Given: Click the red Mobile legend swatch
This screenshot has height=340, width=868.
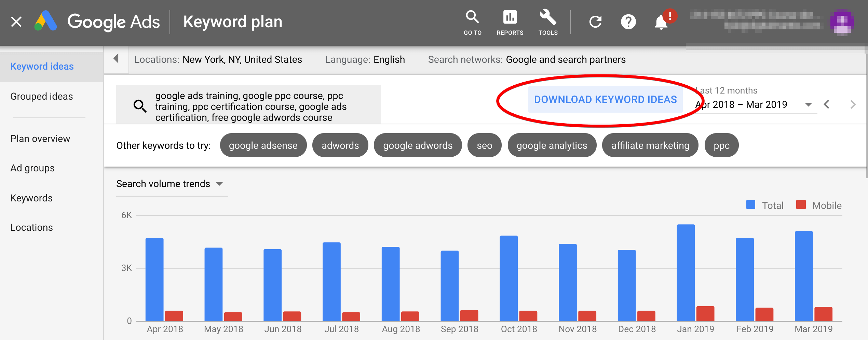Looking at the screenshot, I should (x=801, y=205).
